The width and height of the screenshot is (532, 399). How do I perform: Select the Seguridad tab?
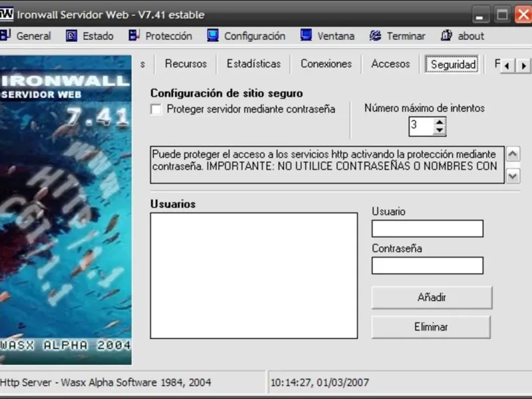[453, 64]
